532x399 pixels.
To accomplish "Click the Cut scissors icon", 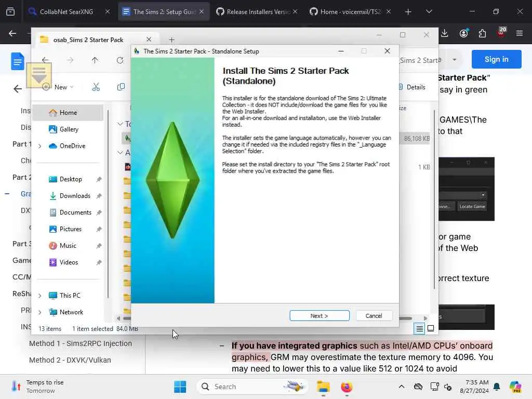I will tap(96, 87).
